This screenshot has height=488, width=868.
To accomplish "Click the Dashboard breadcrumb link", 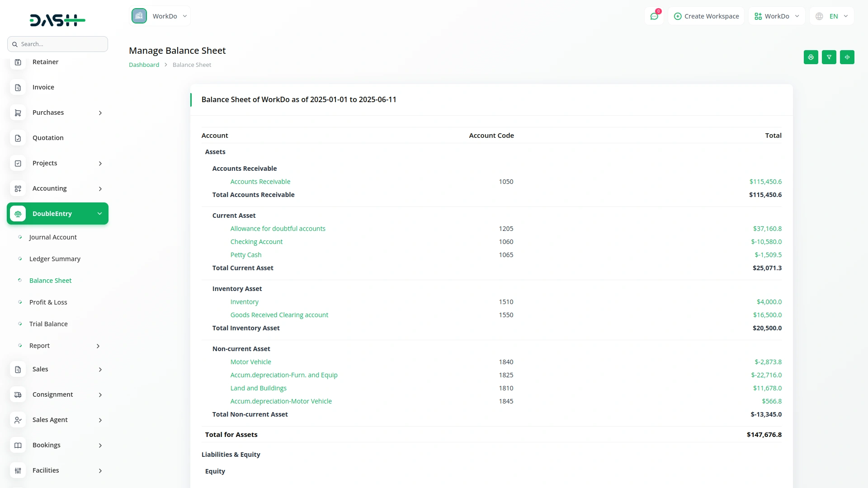I will [144, 65].
